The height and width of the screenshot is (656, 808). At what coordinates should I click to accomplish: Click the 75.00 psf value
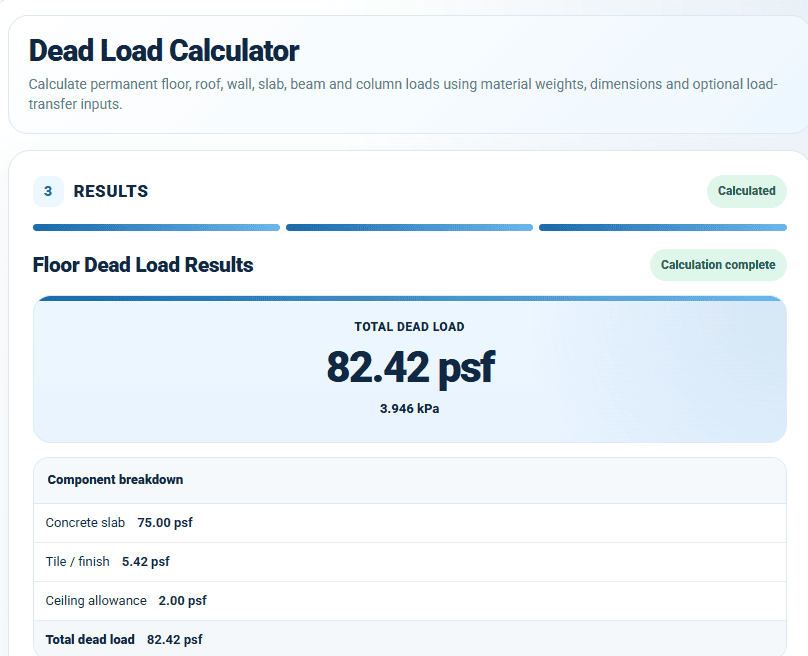(165, 523)
